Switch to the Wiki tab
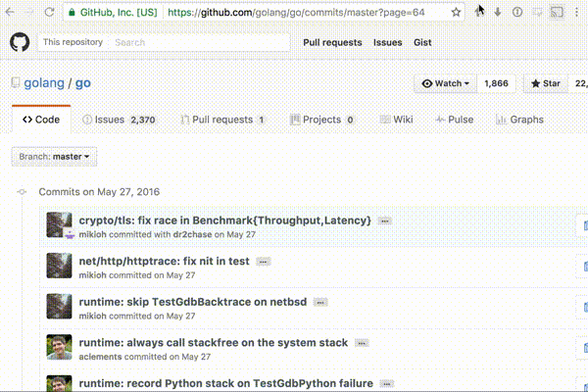Image resolution: width=588 pixels, height=392 pixels. tap(396, 120)
